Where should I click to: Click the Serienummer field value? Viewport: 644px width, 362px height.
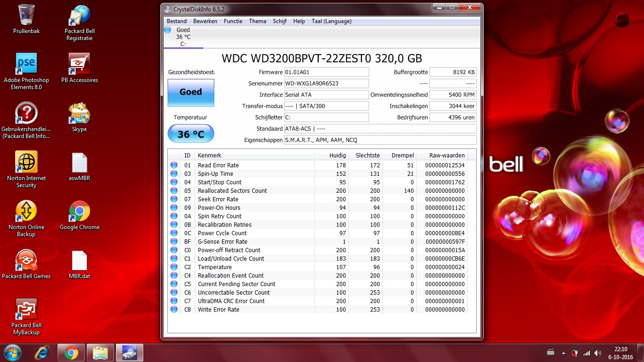point(326,83)
